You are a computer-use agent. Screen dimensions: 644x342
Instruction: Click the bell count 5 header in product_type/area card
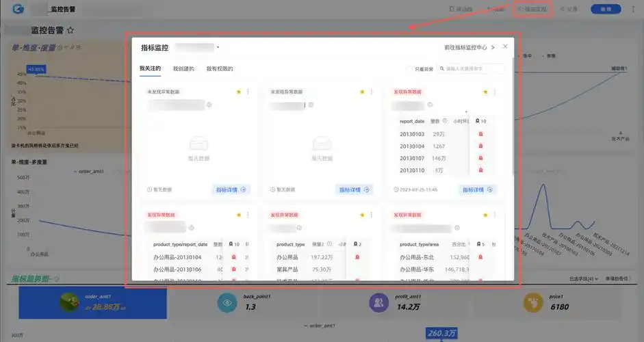(x=480, y=244)
